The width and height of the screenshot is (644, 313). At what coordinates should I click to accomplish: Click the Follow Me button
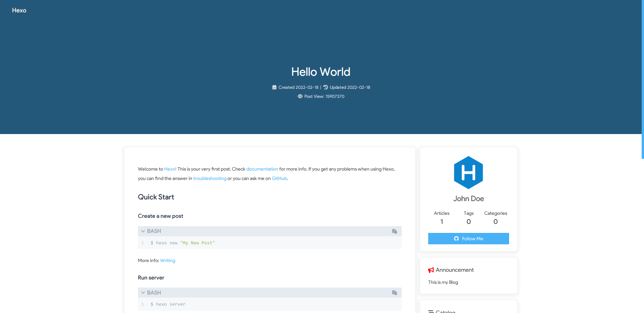[x=468, y=239]
